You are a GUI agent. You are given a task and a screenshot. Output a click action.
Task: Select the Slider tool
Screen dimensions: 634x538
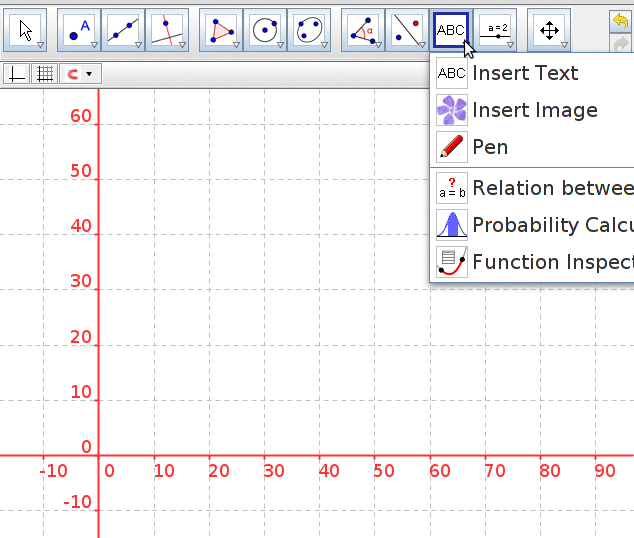[497, 30]
